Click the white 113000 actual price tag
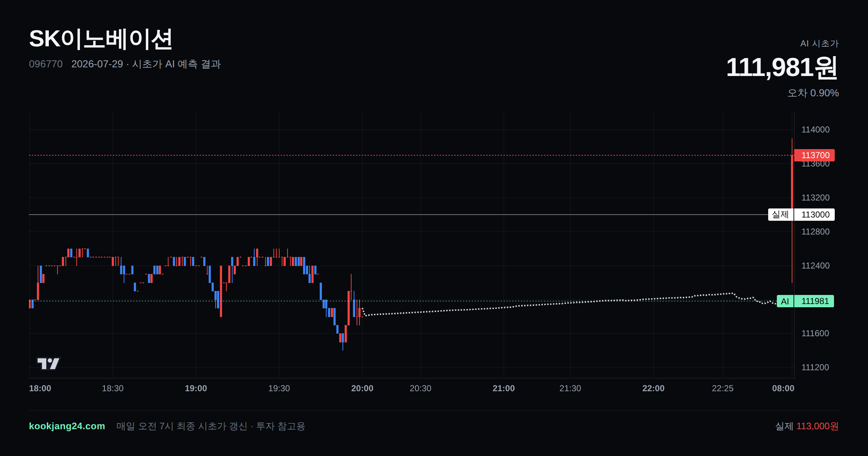The height and width of the screenshot is (456, 868). click(814, 215)
